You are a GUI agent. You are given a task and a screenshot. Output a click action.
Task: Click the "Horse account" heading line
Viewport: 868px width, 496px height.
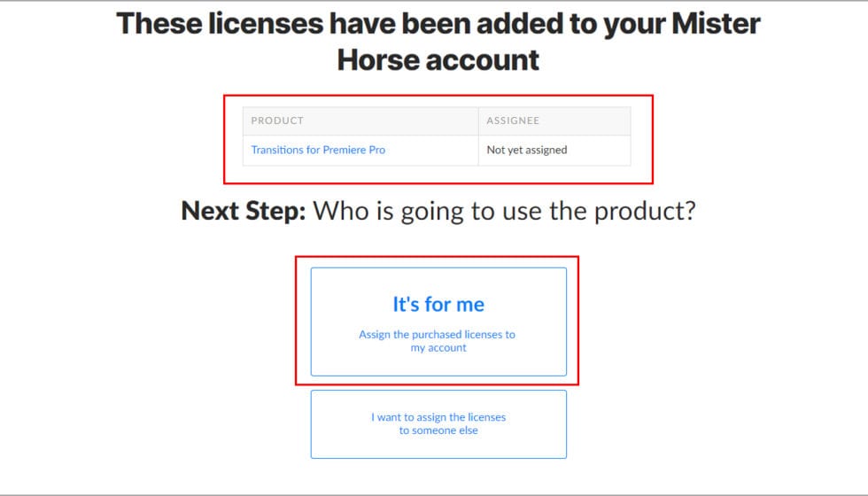438,60
